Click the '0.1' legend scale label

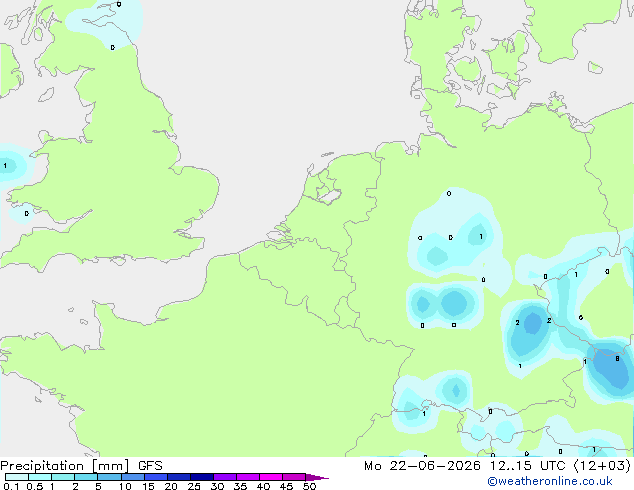[11, 486]
